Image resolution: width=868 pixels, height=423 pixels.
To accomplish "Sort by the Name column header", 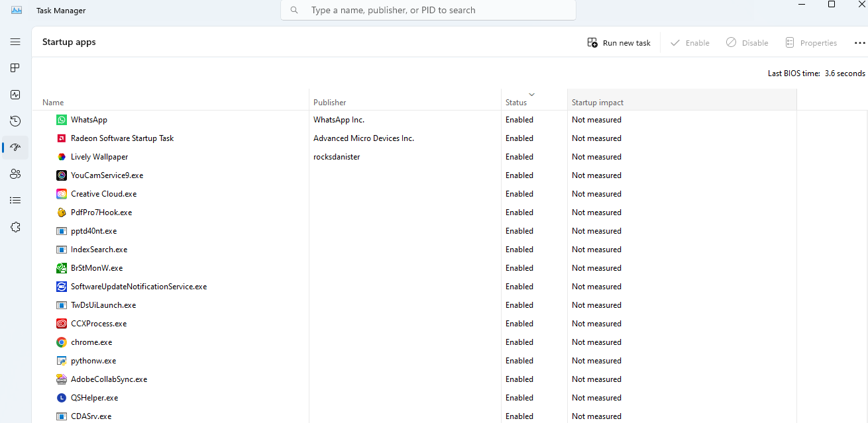I will click(170, 100).
